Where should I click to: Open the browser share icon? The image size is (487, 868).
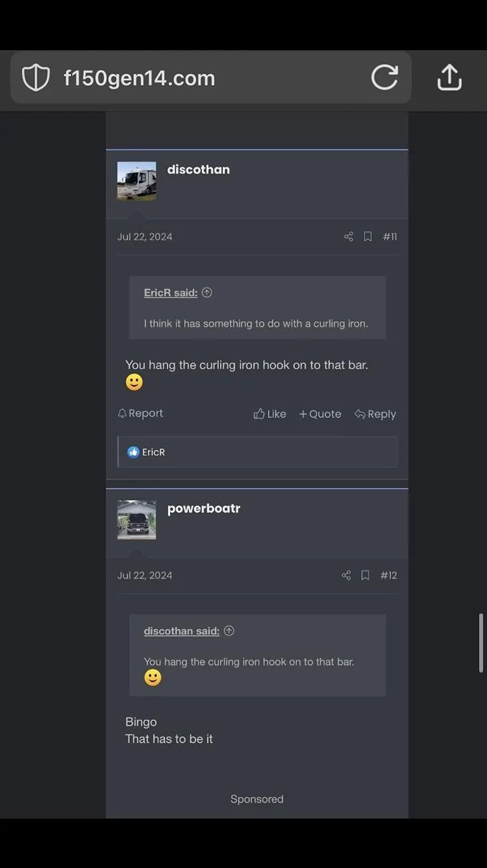point(450,77)
